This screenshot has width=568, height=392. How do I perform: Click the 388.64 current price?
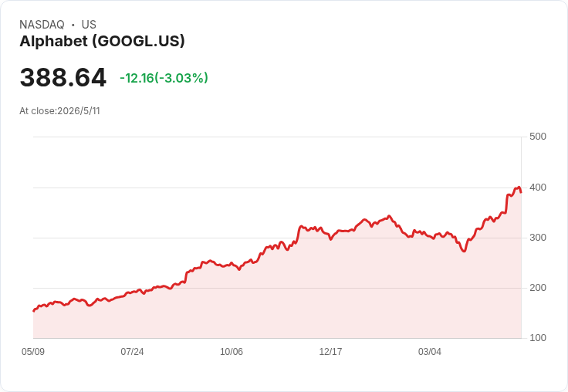[63, 77]
